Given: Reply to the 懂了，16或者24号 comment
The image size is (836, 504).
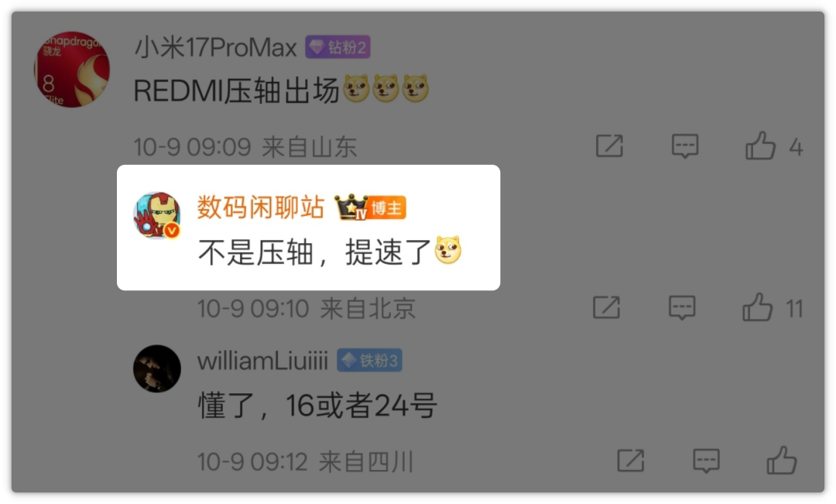Looking at the screenshot, I should coord(707,461).
